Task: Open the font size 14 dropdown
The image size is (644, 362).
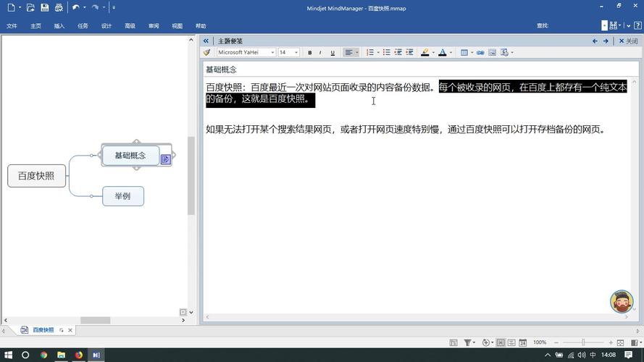Action: (296, 53)
